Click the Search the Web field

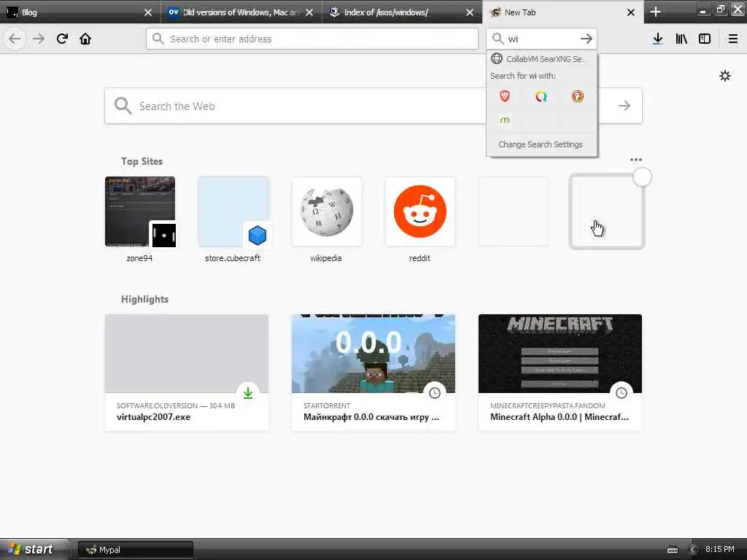[x=373, y=106]
